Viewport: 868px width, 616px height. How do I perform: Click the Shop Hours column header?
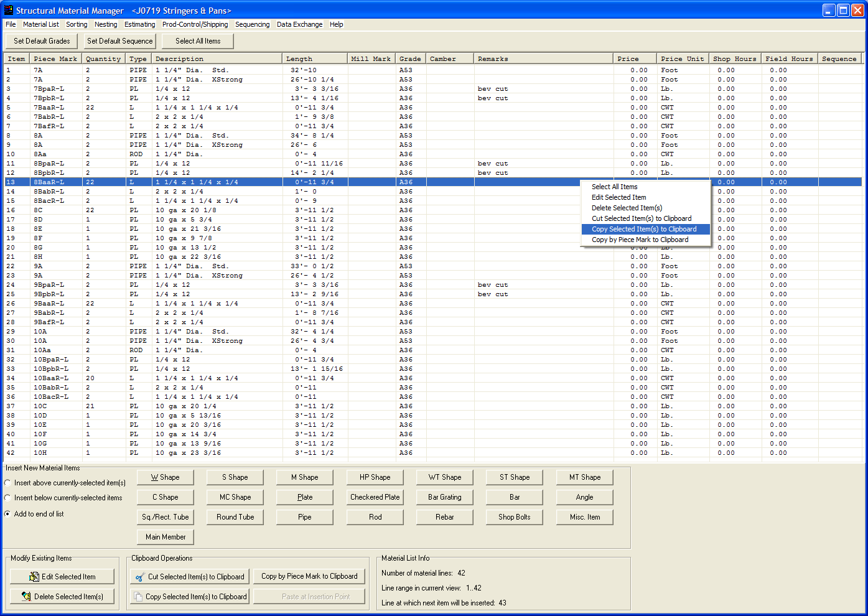coord(735,58)
